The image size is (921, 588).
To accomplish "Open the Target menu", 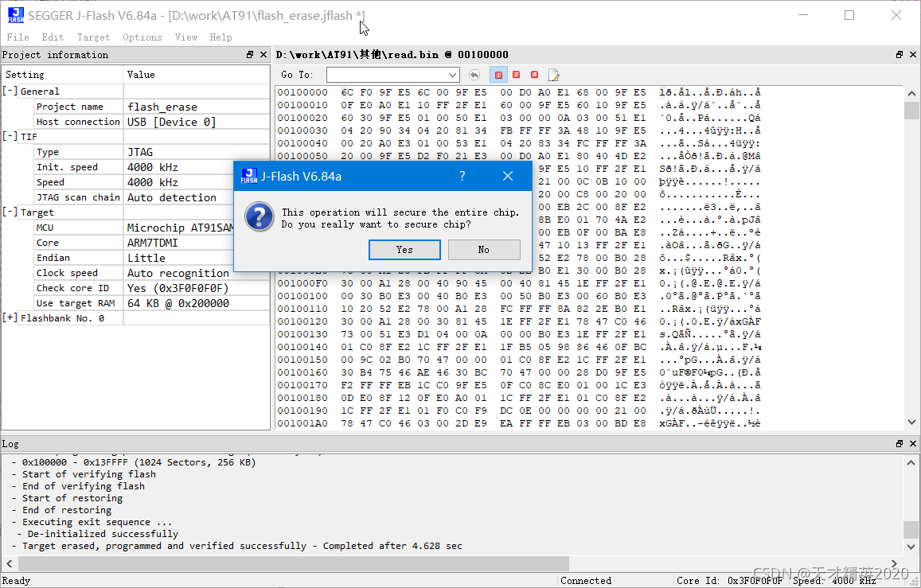I will 93,37.
